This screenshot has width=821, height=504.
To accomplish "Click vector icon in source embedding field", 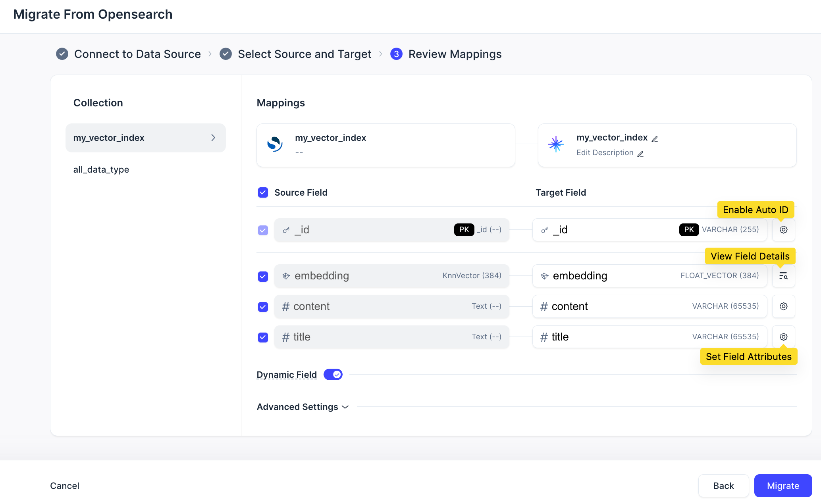I will (x=286, y=276).
